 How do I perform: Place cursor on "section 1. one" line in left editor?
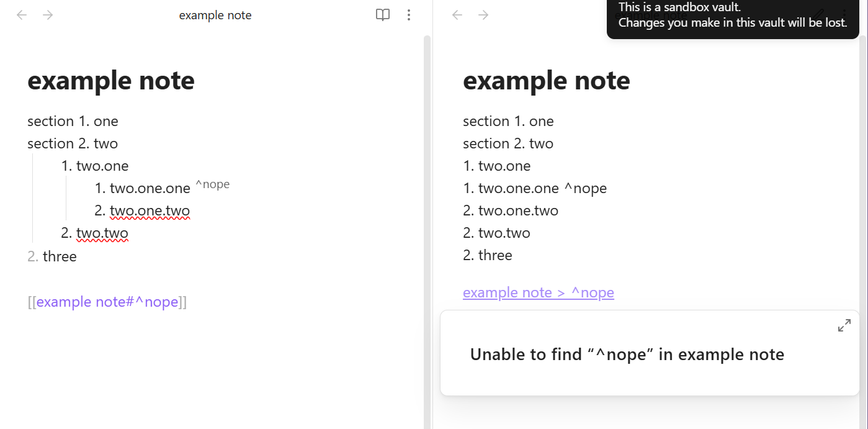(73, 121)
